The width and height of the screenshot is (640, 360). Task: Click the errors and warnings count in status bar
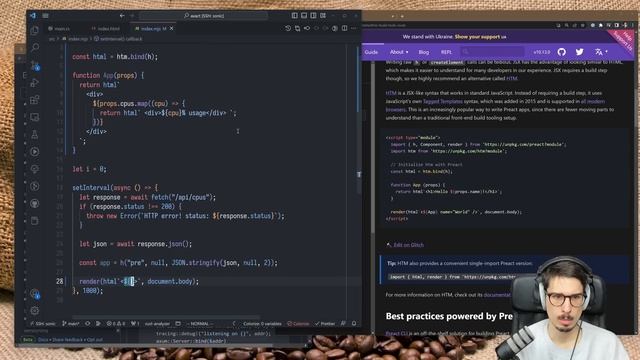[116, 324]
